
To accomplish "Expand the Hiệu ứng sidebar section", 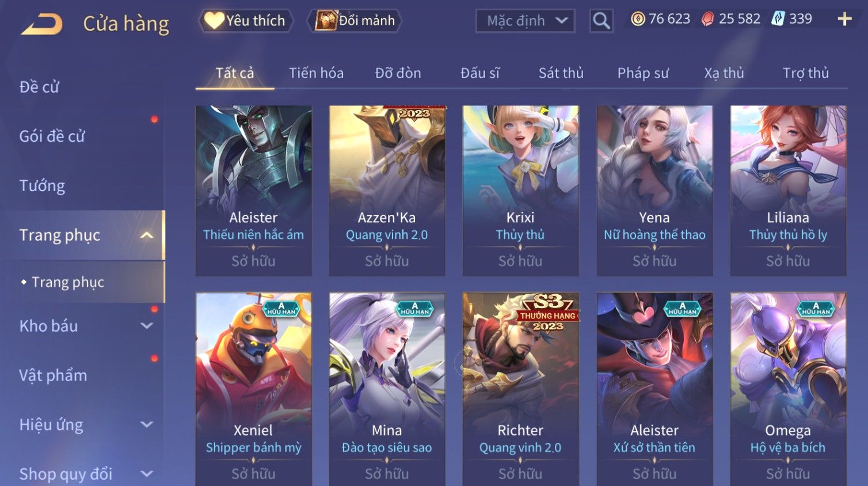I will [x=147, y=425].
